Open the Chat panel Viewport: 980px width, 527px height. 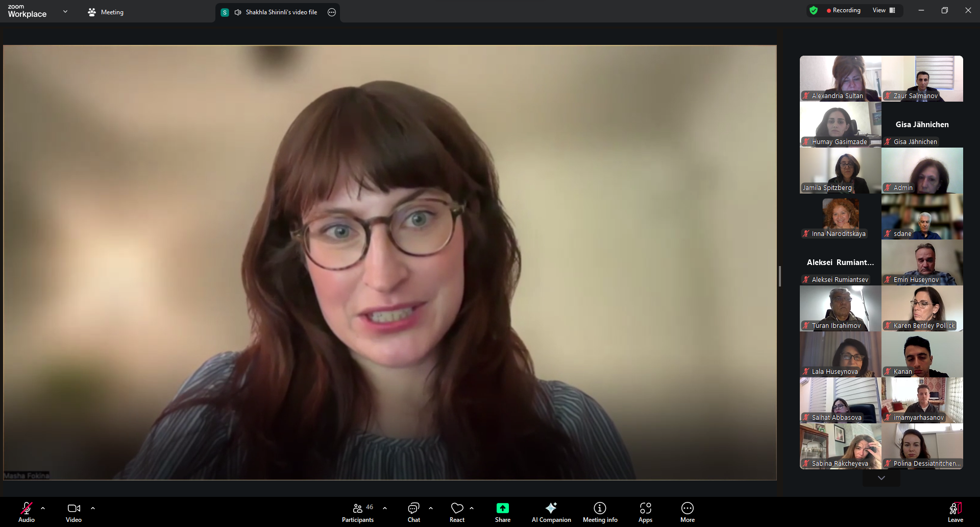(413, 512)
